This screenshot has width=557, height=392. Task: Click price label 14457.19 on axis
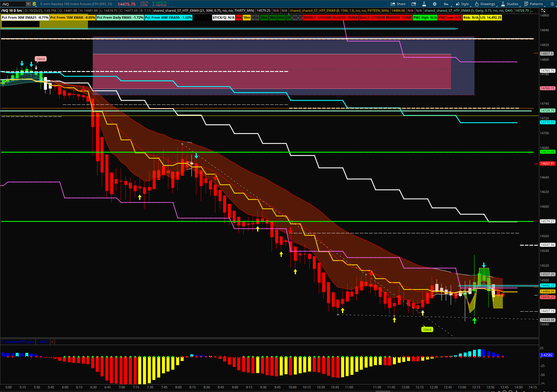(x=548, y=311)
